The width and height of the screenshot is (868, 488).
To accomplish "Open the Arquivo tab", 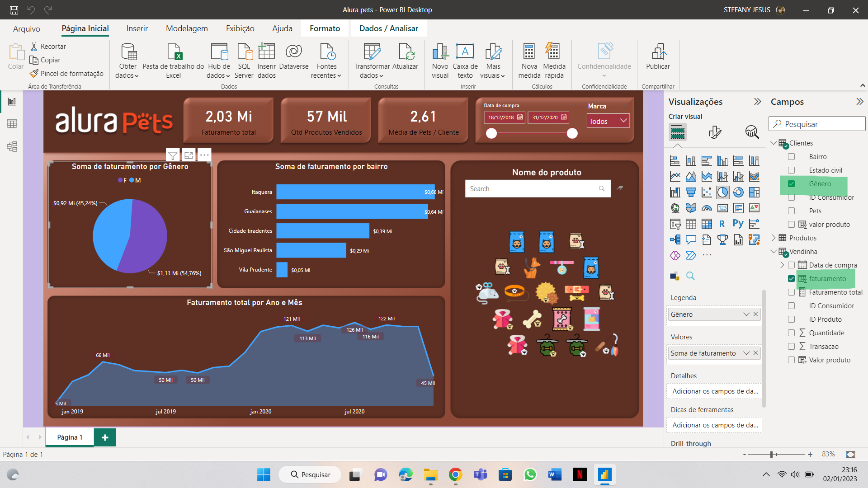I will [x=27, y=28].
